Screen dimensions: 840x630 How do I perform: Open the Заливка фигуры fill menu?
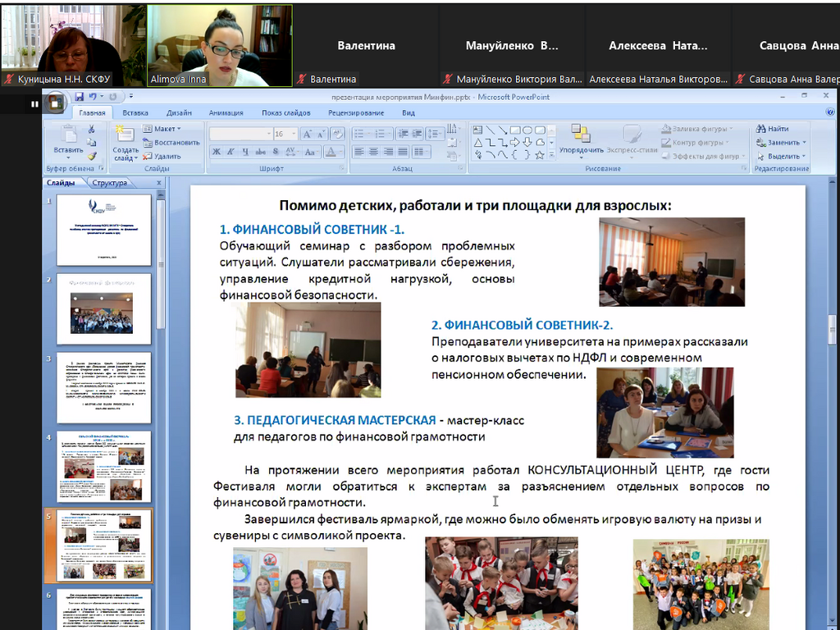tap(697, 129)
